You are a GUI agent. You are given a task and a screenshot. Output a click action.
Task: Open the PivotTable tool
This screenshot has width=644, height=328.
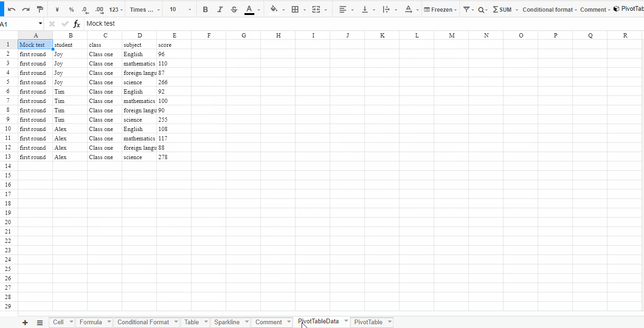pos(629,9)
